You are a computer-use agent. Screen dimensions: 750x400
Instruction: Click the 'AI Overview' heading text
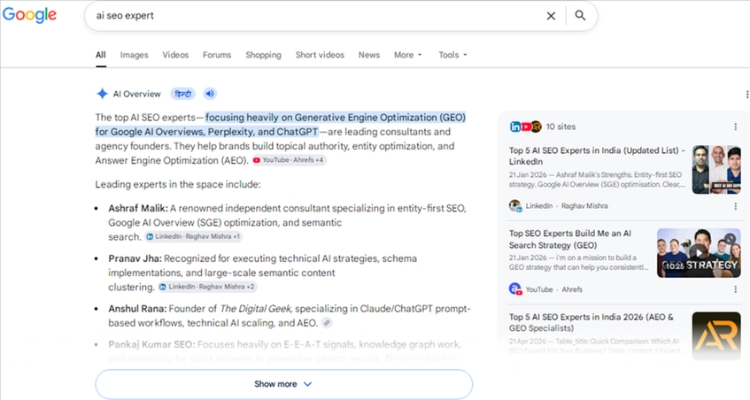[x=137, y=94]
